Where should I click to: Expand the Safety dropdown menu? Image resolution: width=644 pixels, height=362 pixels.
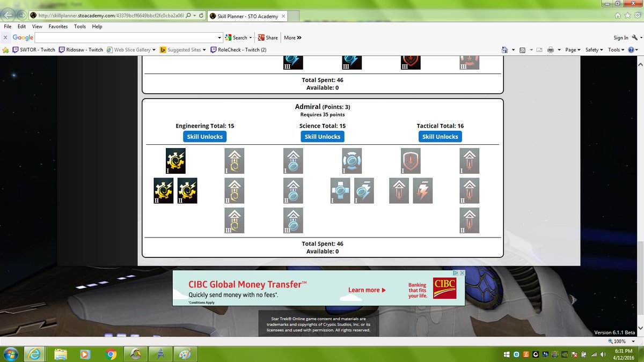pyautogui.click(x=592, y=49)
